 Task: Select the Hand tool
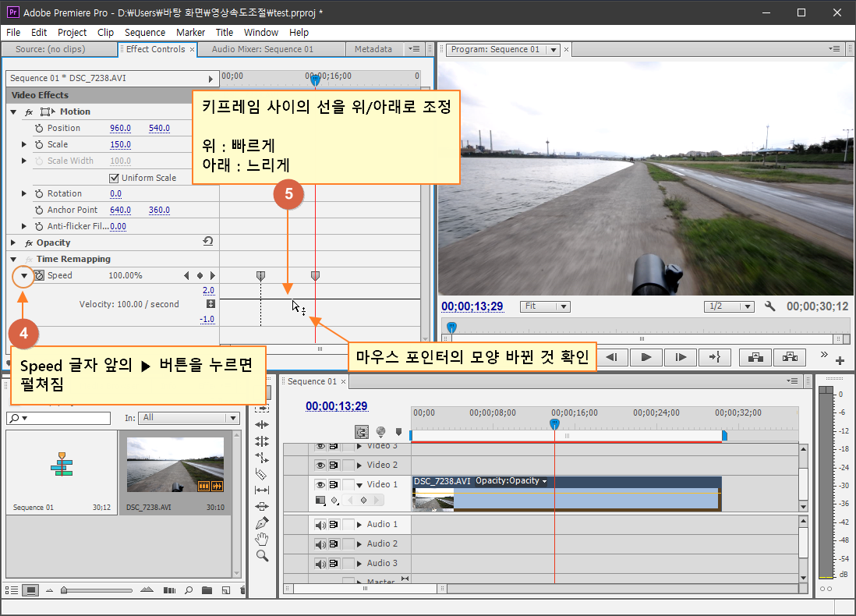pos(262,539)
